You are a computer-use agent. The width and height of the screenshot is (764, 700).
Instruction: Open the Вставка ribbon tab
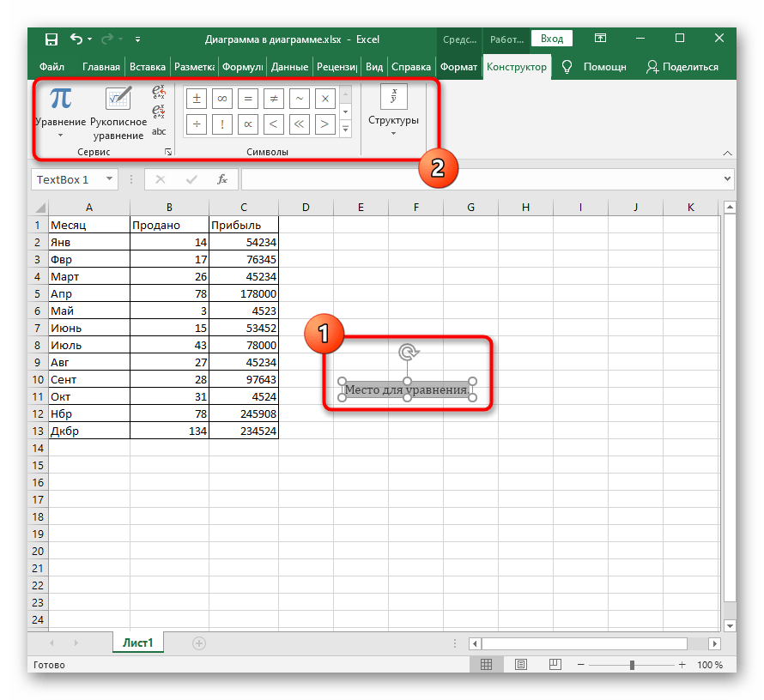(x=148, y=67)
